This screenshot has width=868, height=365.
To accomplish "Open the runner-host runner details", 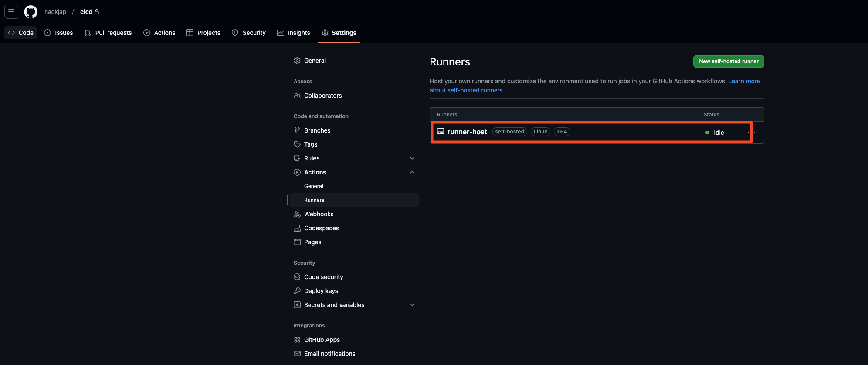I will (467, 132).
